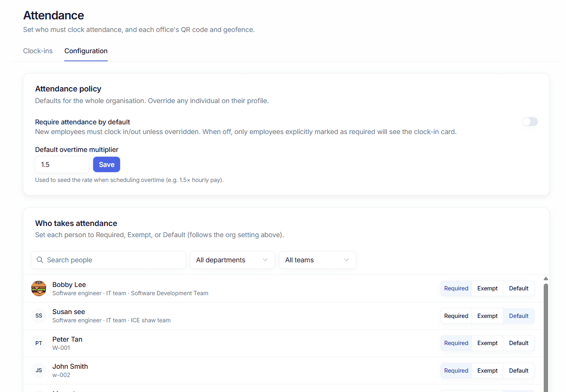Click John Smith's JS avatar
This screenshot has width=566, height=392.
[39, 370]
